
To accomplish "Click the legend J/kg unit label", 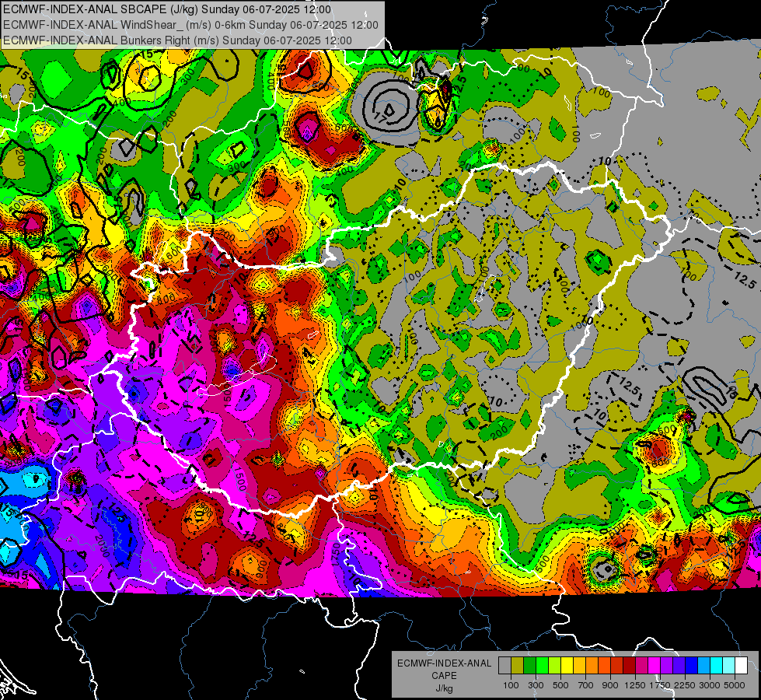I will 444,688.
